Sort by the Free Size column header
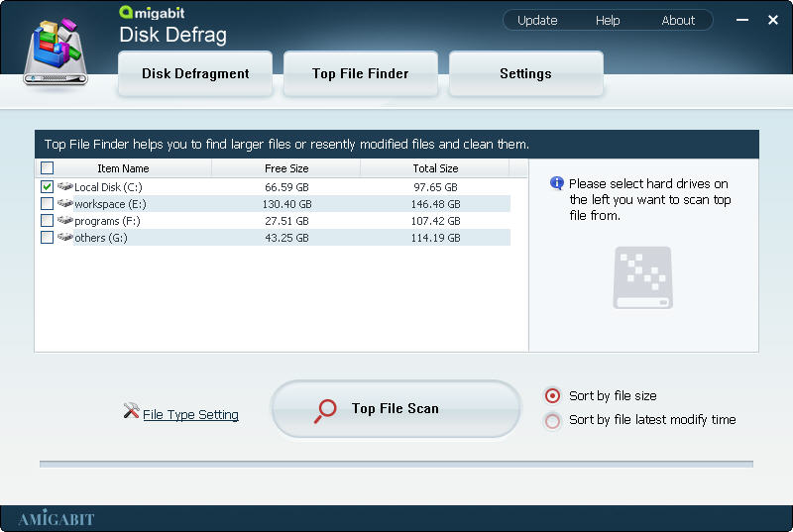 pos(286,168)
